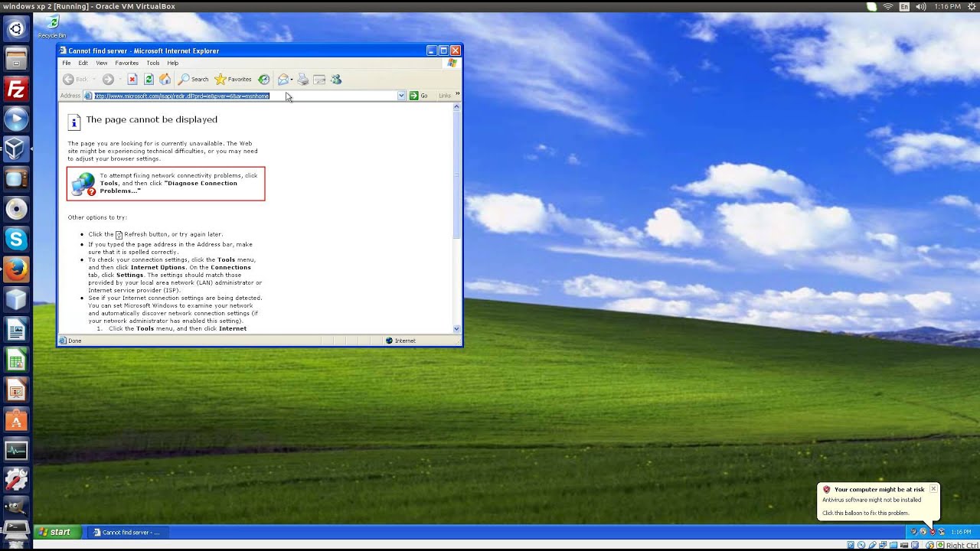Open the Mail button dropdown arrow
Image resolution: width=980 pixels, height=551 pixels.
point(292,80)
